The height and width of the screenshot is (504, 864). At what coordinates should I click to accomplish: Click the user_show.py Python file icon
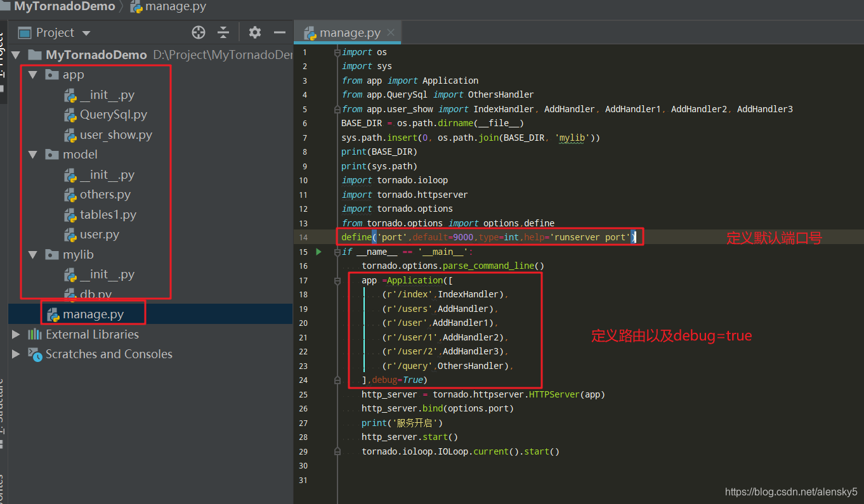70,135
